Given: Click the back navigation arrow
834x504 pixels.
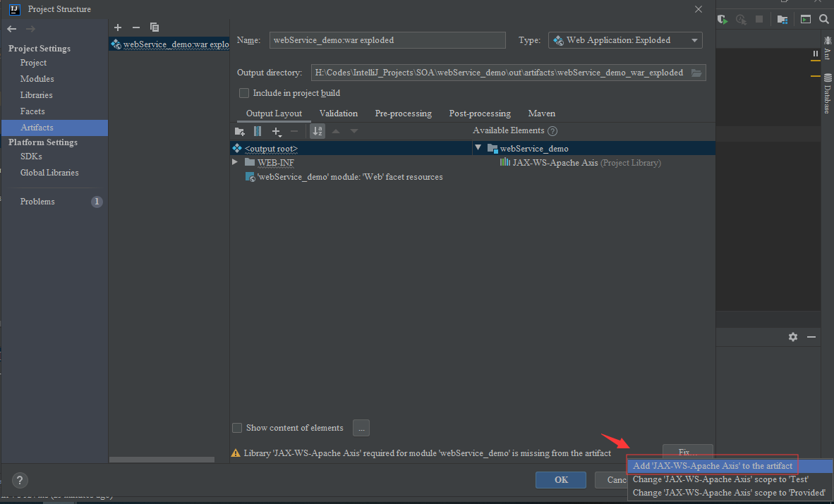Looking at the screenshot, I should coord(12,29).
